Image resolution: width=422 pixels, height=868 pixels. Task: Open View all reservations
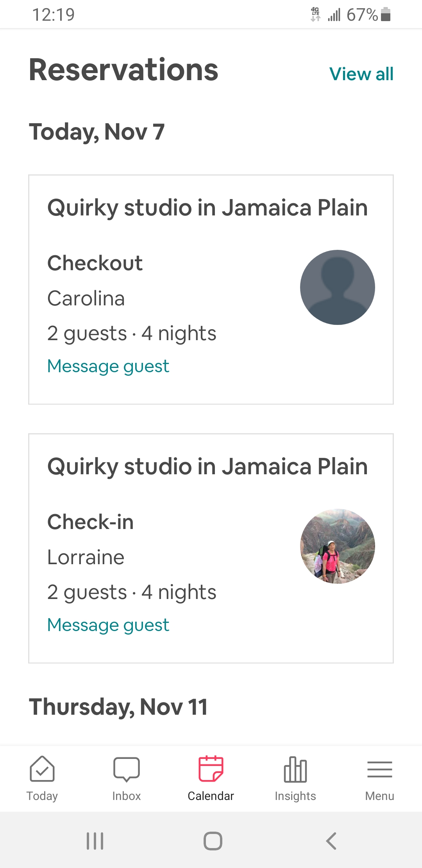point(361,74)
